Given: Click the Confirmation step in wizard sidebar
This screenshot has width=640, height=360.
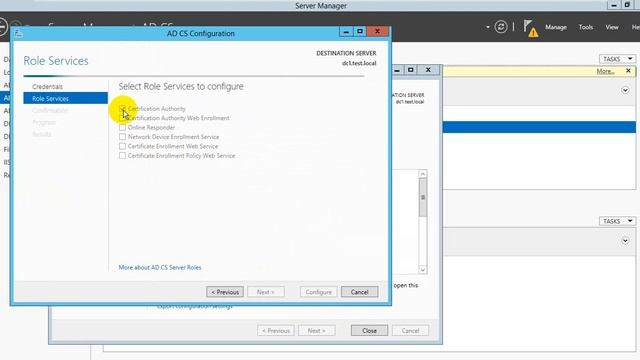Looking at the screenshot, I should (50, 110).
